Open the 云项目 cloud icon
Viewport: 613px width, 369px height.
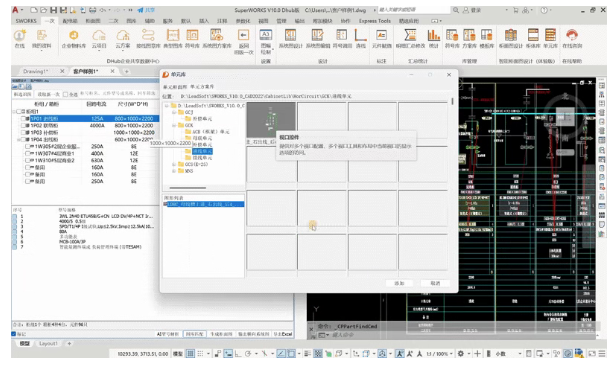pos(99,36)
